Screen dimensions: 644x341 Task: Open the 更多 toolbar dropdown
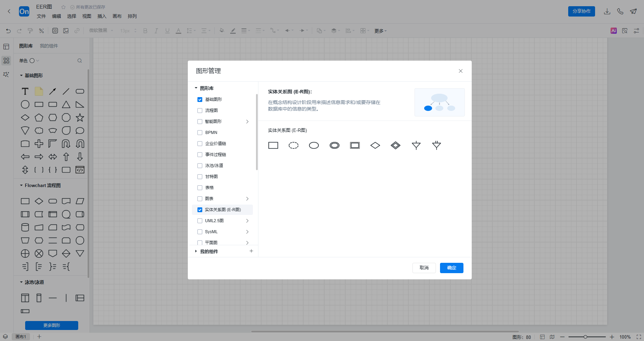[380, 31]
